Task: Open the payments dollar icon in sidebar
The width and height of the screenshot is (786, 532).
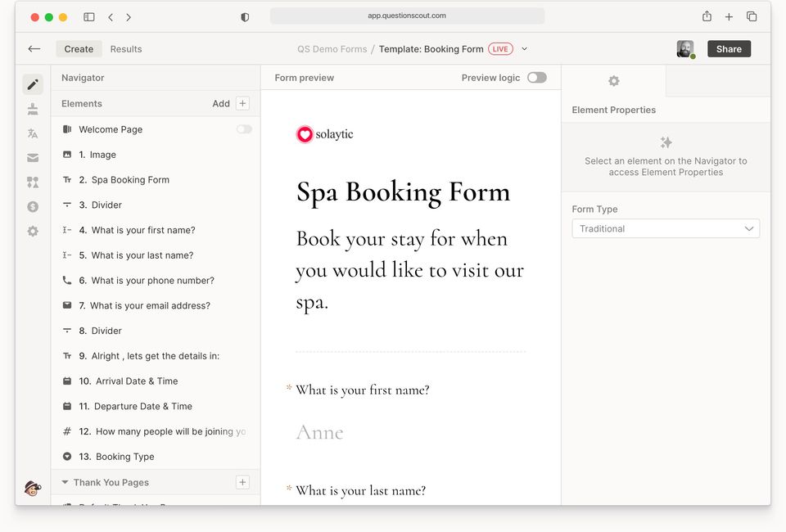Action: pos(33,206)
